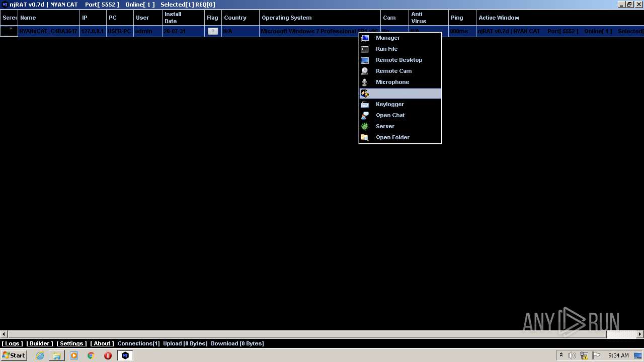
Task: Click the njRAT title bar icon
Action: tap(5, 5)
